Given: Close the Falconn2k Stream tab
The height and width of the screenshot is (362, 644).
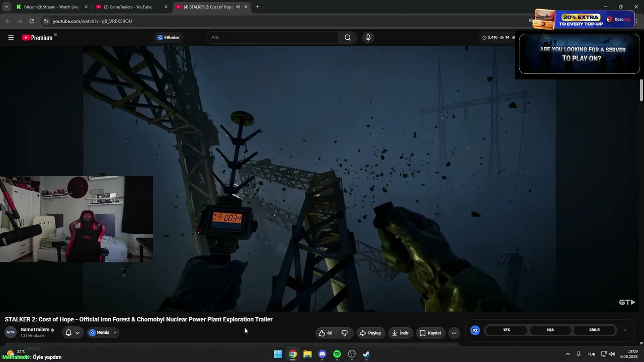Looking at the screenshot, I should 86,7.
